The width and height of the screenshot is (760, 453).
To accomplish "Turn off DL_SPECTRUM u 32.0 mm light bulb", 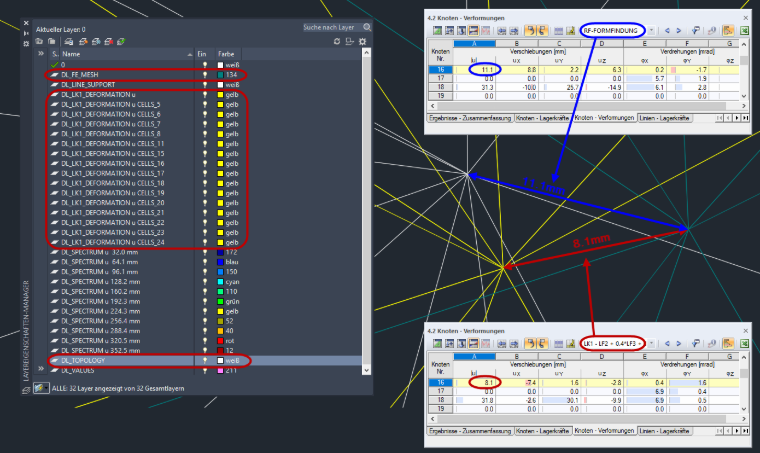I will [x=205, y=252].
